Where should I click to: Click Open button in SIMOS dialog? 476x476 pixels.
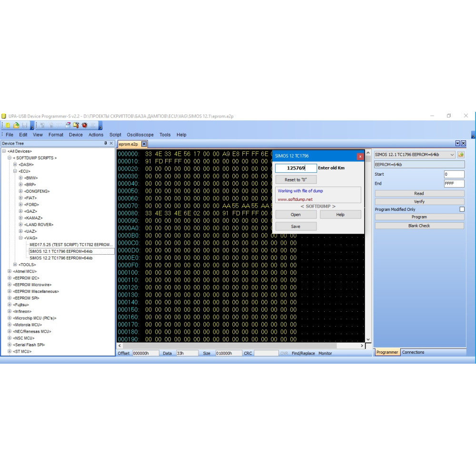[x=296, y=215]
